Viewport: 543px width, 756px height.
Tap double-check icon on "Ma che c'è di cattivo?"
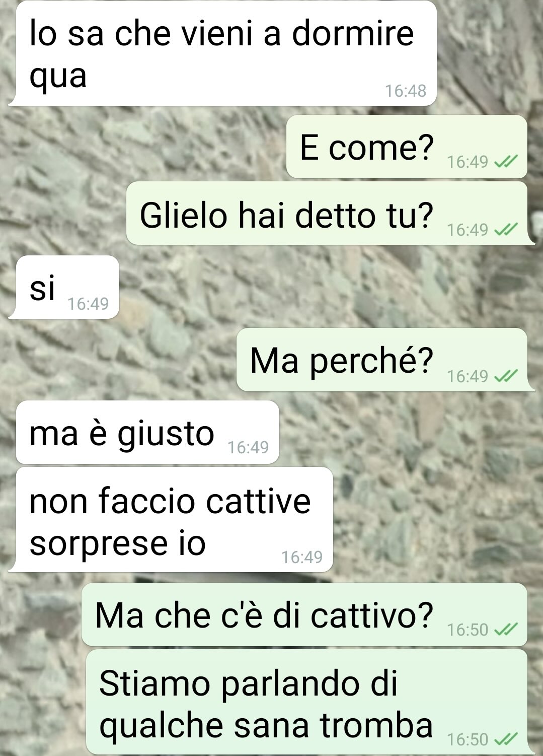[x=505, y=629]
